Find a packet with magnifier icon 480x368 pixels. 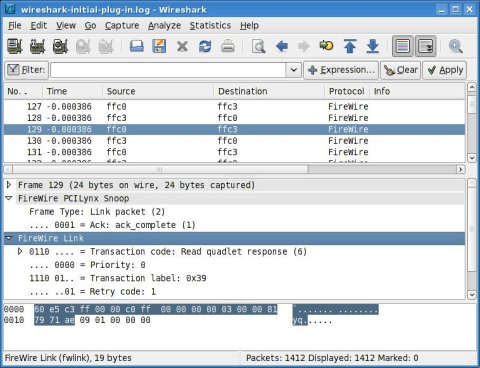point(258,46)
